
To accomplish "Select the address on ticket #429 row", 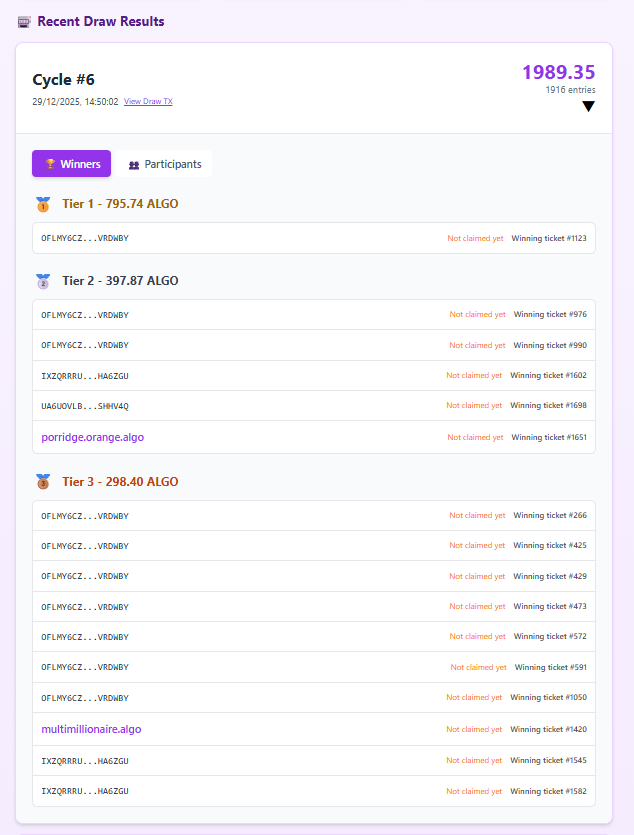I will 85,576.
